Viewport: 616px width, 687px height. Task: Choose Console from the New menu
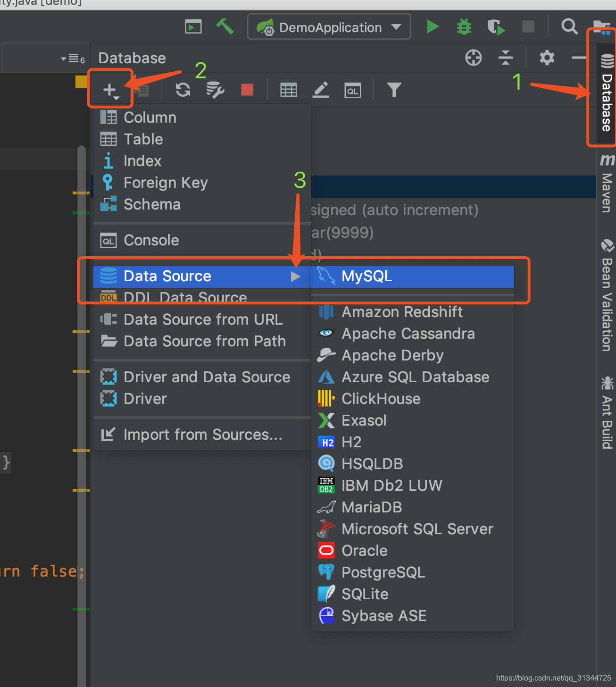(x=202, y=240)
